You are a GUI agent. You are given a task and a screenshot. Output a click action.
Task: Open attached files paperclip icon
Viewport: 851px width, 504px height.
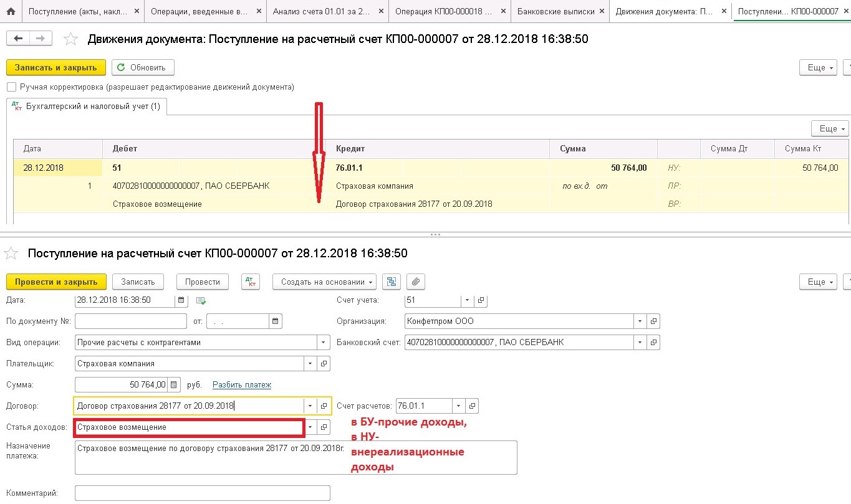pyautogui.click(x=416, y=282)
